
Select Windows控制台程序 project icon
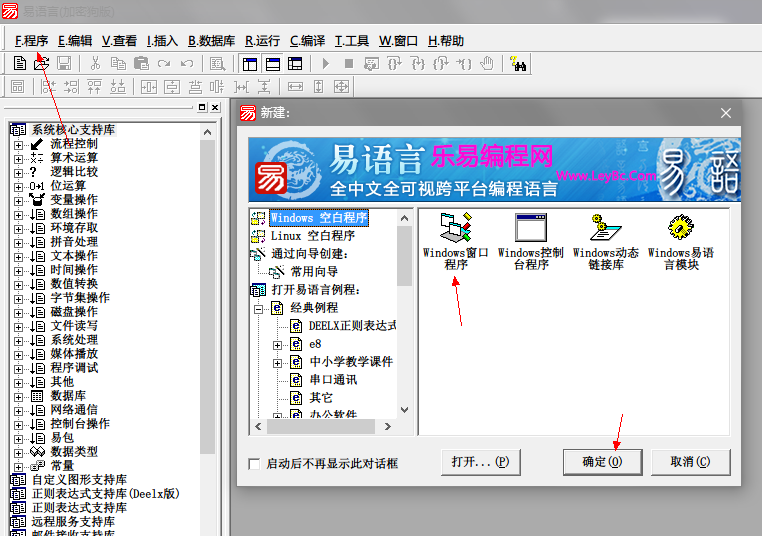pos(531,242)
